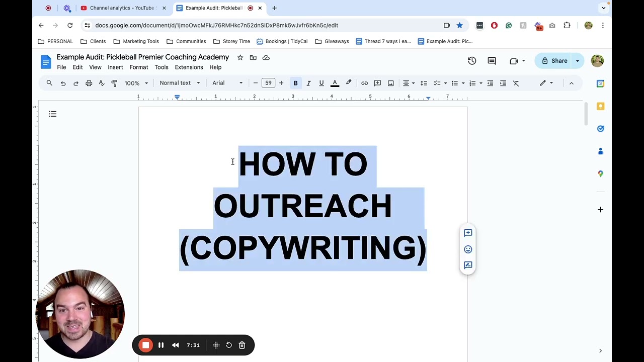Viewport: 644px width, 362px height.
Task: Click the Share button
Action: 554,61
